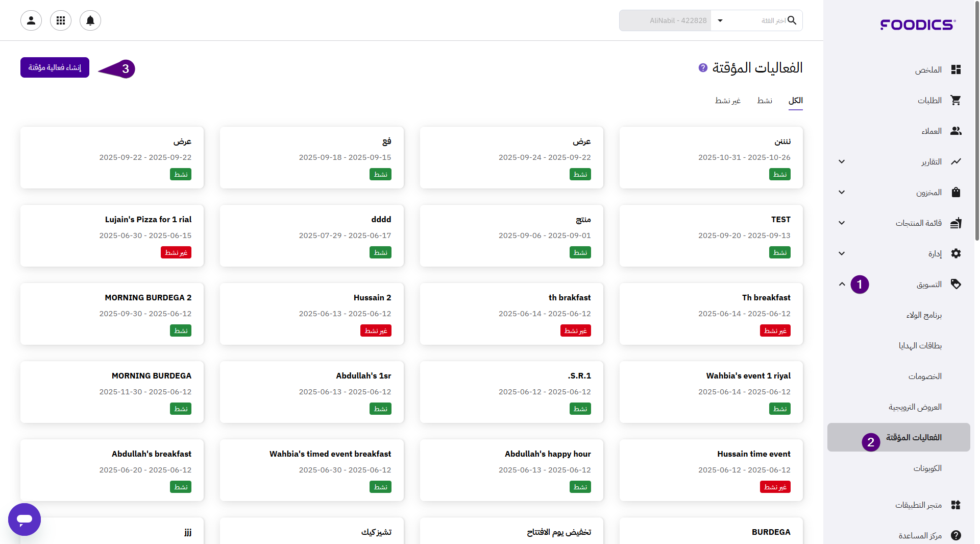The height and width of the screenshot is (544, 980).
Task: Switch to the active (نشط) tab
Action: click(764, 101)
